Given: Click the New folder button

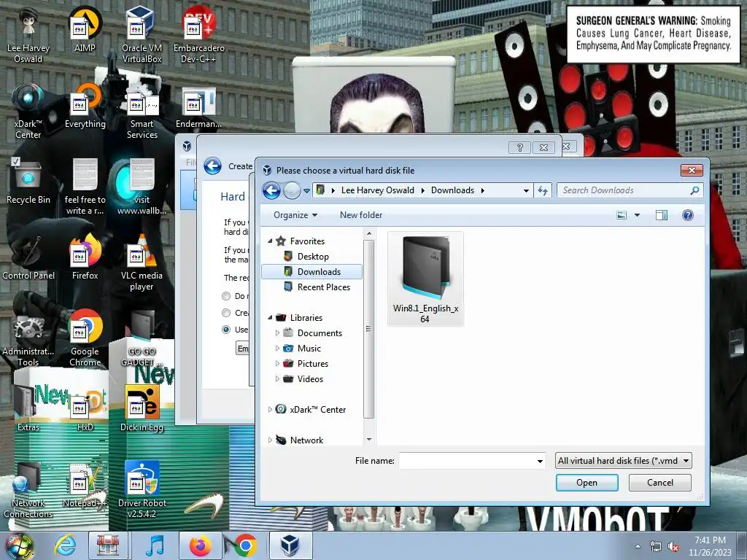Looking at the screenshot, I should (x=361, y=215).
